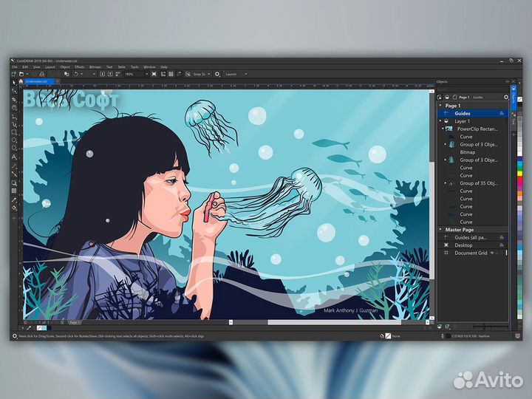Click the vertical Objects docker tab
Screen dimensions: 532x399
[x=514, y=97]
